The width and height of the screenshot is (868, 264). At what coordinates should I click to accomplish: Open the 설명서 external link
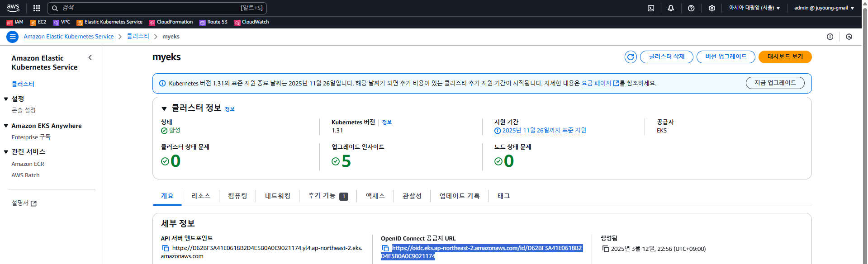click(24, 203)
